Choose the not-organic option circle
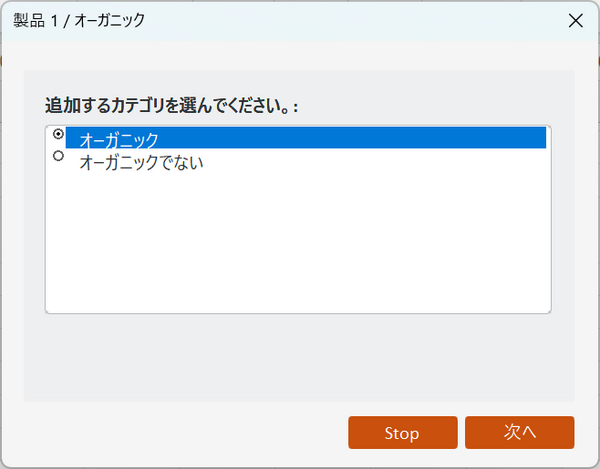The image size is (600, 469). click(x=58, y=156)
